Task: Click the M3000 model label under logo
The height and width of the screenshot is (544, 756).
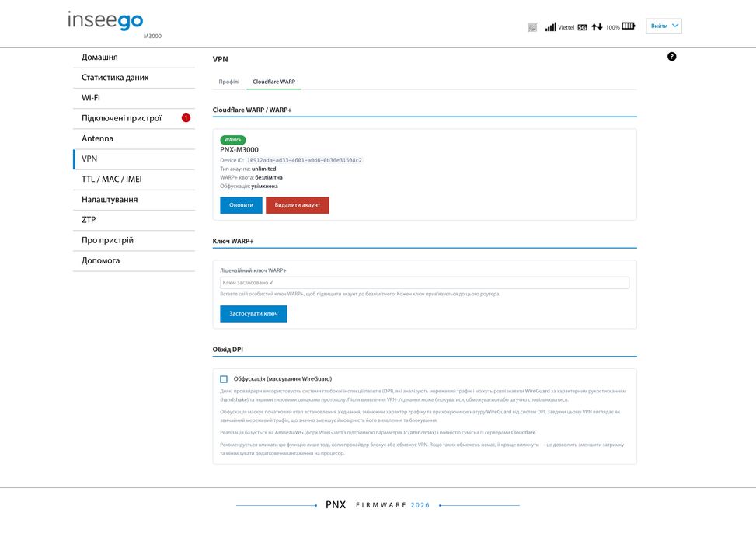Action: pyautogui.click(x=152, y=37)
